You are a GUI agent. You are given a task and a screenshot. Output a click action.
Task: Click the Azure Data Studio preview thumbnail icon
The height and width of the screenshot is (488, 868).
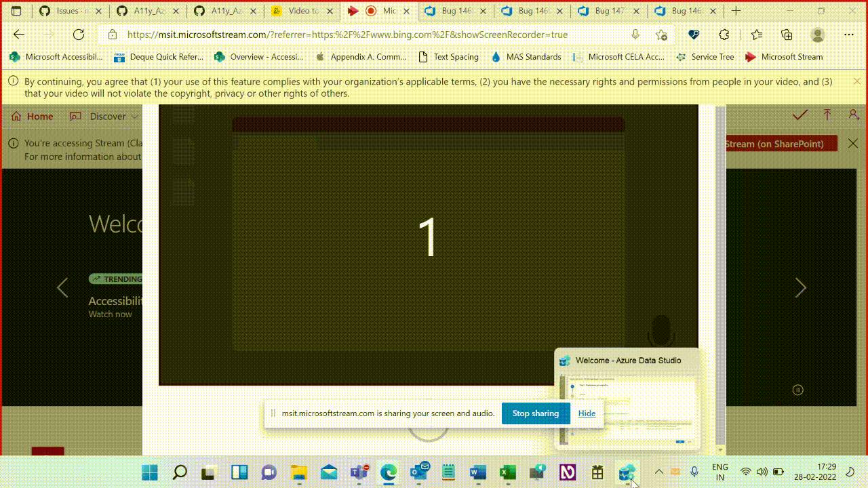[565, 360]
